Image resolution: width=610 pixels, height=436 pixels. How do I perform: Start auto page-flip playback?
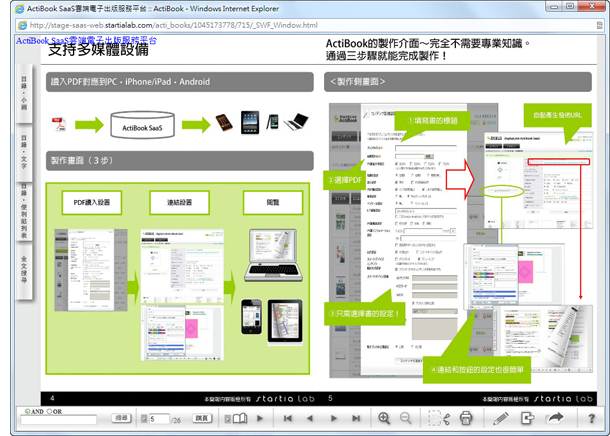point(260,418)
